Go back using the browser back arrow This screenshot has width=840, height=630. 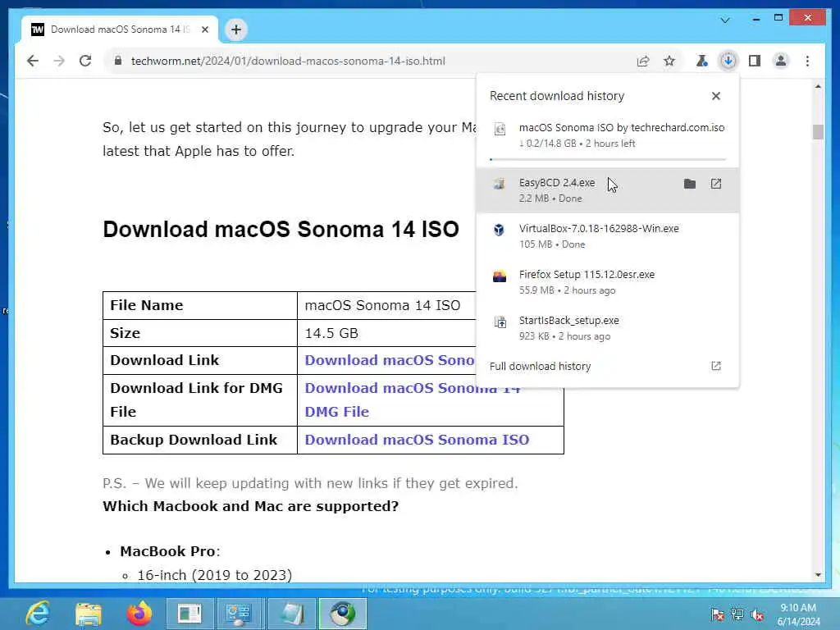pos(33,61)
